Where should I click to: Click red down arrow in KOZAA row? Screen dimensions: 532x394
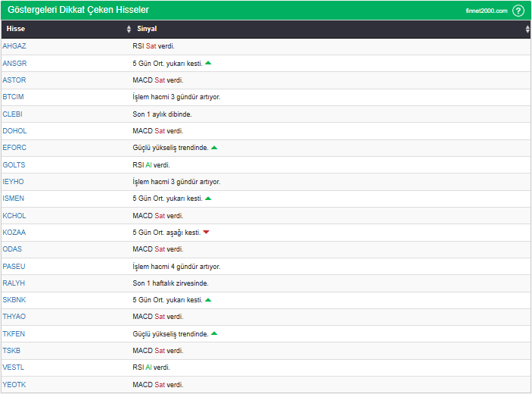pyautogui.click(x=206, y=233)
